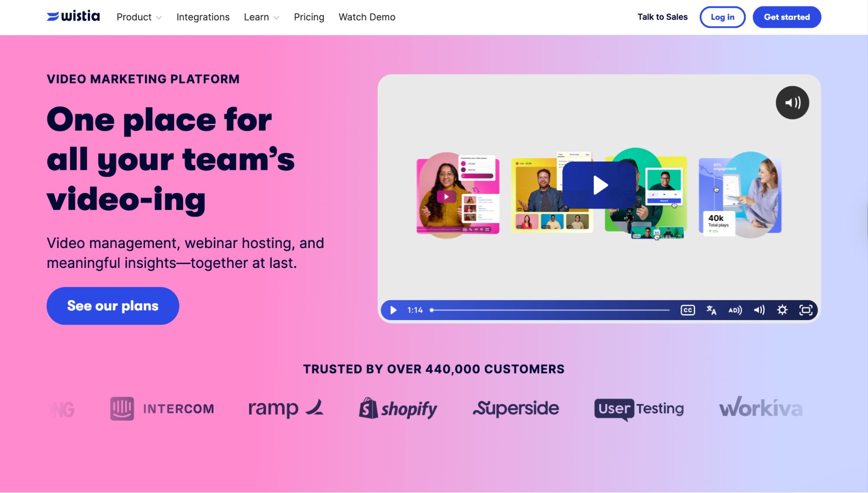Click Talk to Sales

click(662, 17)
